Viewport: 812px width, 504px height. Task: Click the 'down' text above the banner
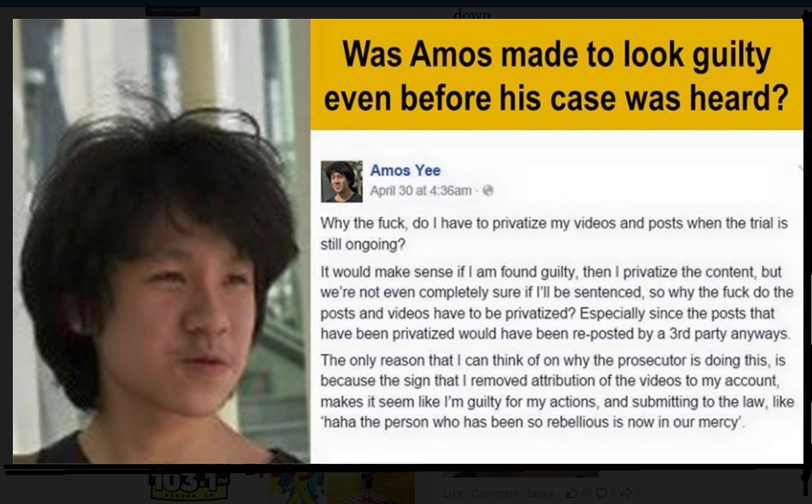click(x=471, y=14)
